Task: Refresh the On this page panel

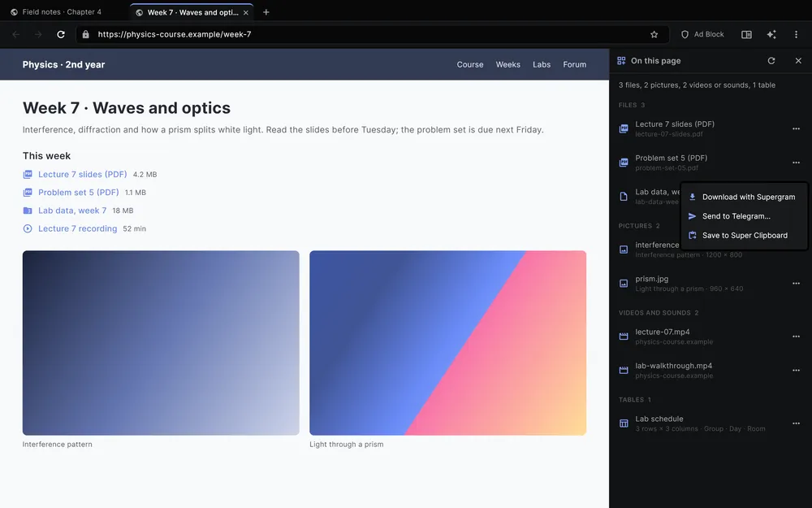Action: [x=771, y=61]
